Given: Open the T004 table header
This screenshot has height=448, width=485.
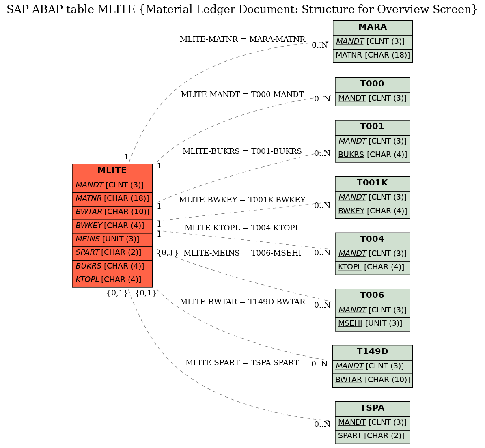Looking at the screenshot, I should pos(373,240).
